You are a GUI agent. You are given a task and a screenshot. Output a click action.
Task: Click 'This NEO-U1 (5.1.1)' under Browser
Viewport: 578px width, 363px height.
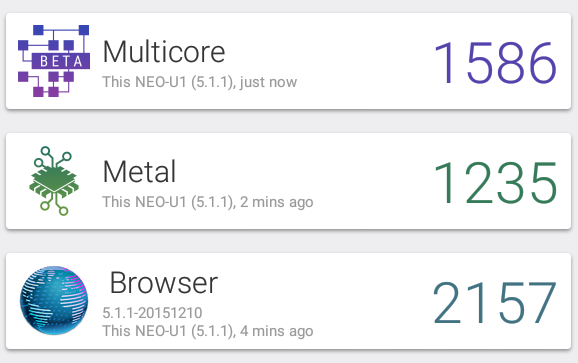(169, 331)
